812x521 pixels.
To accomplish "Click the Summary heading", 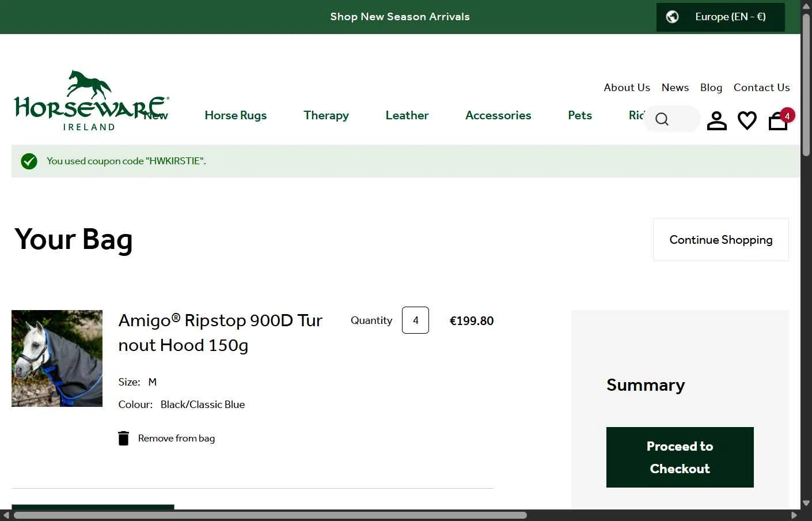I will click(x=646, y=385).
